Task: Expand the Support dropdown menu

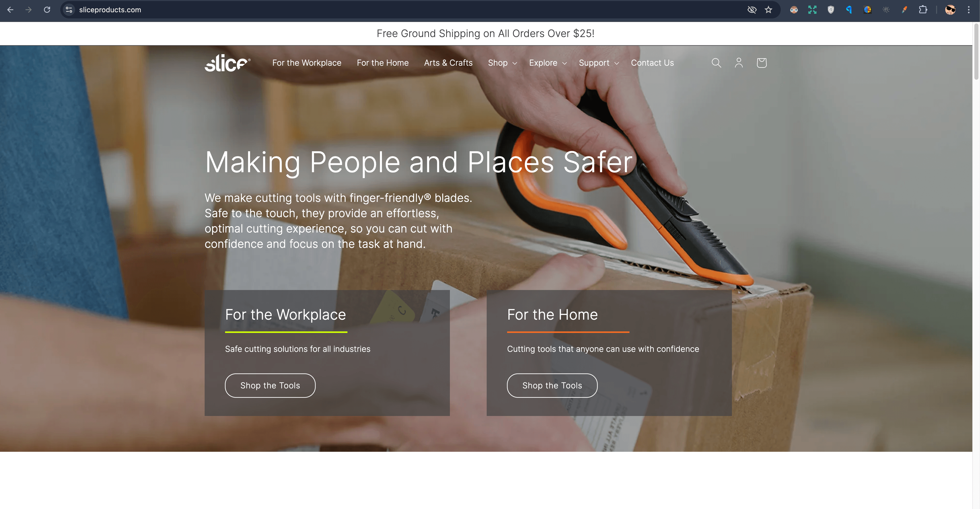Action: point(599,63)
